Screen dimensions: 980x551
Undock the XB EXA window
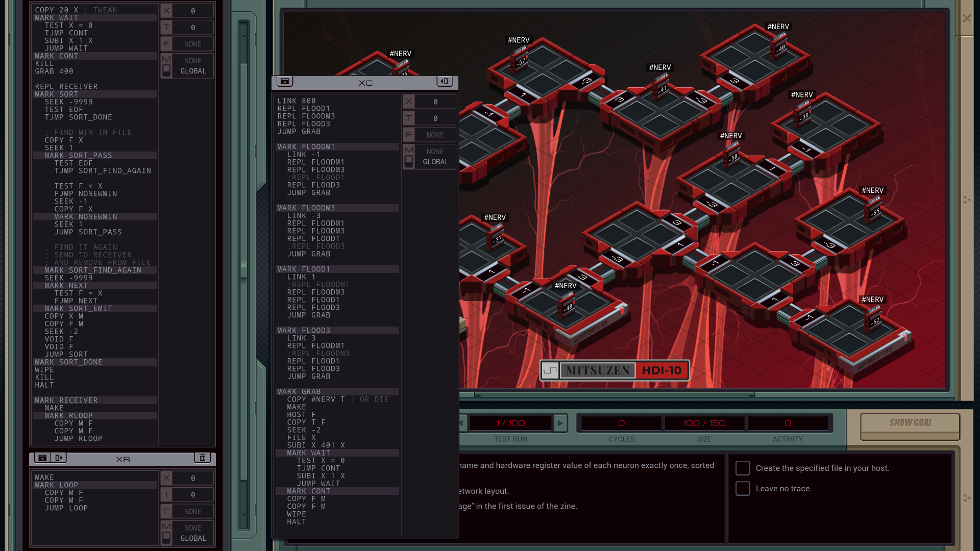tap(59, 458)
